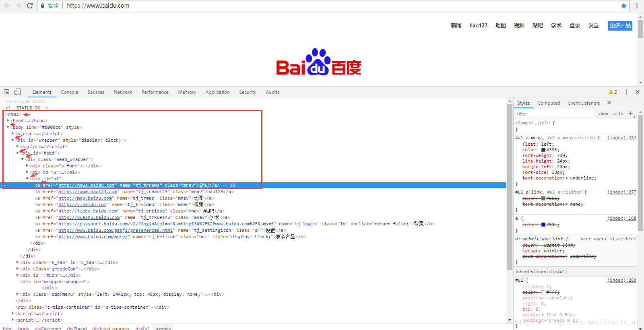Select div.head_wrapper in the breadcrumb bar
The width and height of the screenshot is (644, 330).
(111, 328)
